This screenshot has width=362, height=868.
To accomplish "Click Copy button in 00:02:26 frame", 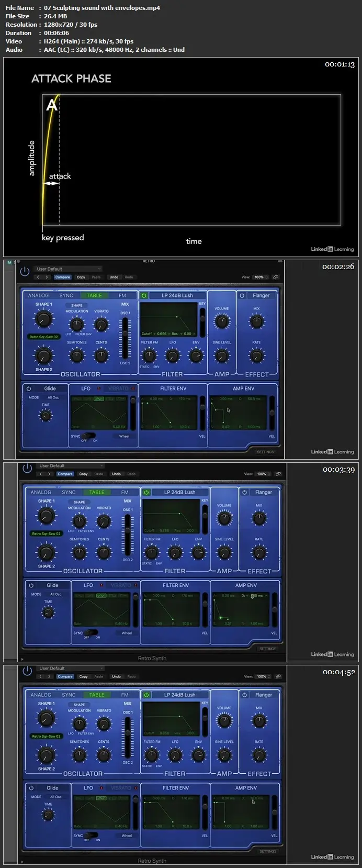I will coord(81,277).
